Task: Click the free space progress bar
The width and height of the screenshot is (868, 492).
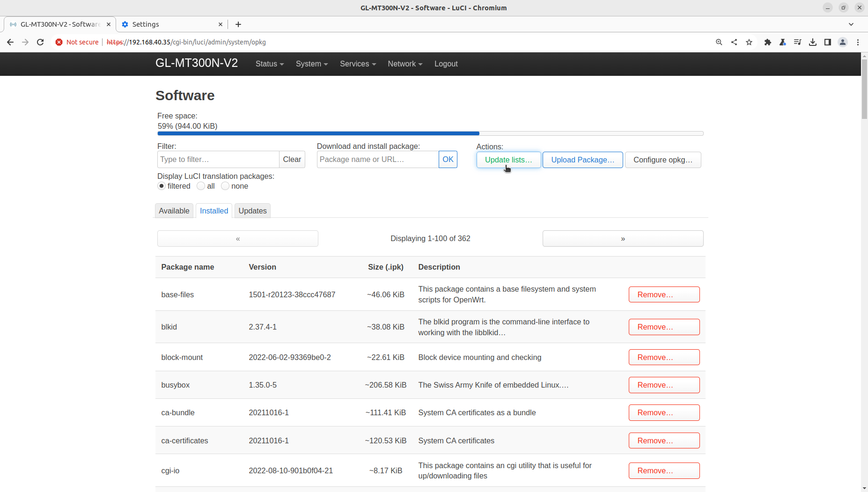Action: click(x=430, y=133)
